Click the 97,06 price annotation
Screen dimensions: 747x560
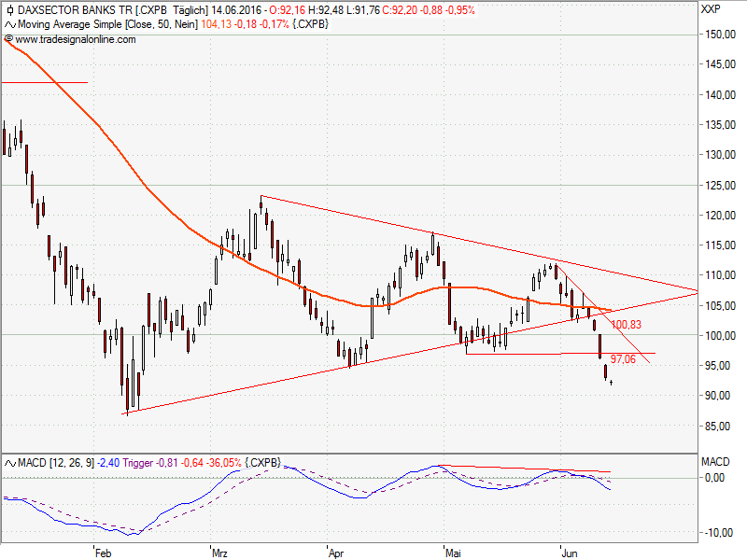click(x=623, y=358)
